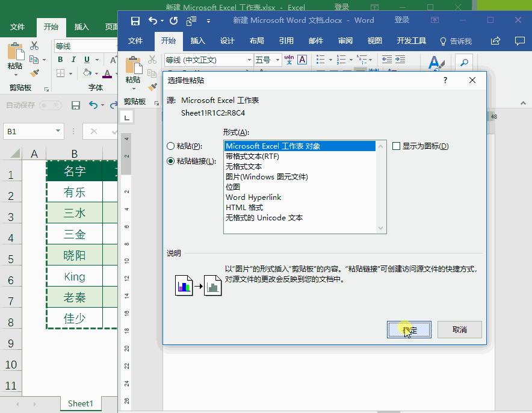Screen dimensions: 532x413
Task: Click Excel cell containing King
Action: 75,276
